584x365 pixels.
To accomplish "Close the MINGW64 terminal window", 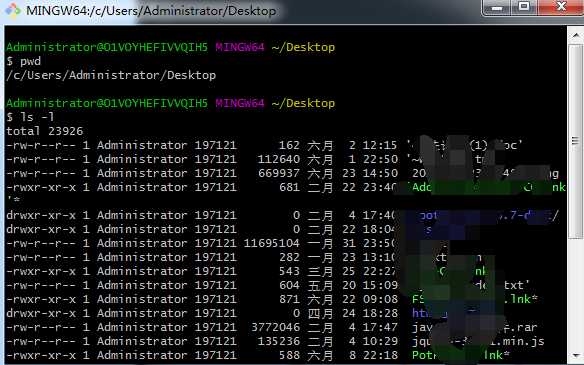I will click(x=561, y=7).
